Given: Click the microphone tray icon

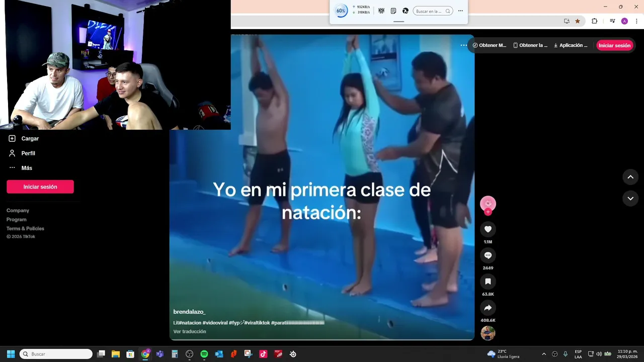Looking at the screenshot, I should 566,354.
